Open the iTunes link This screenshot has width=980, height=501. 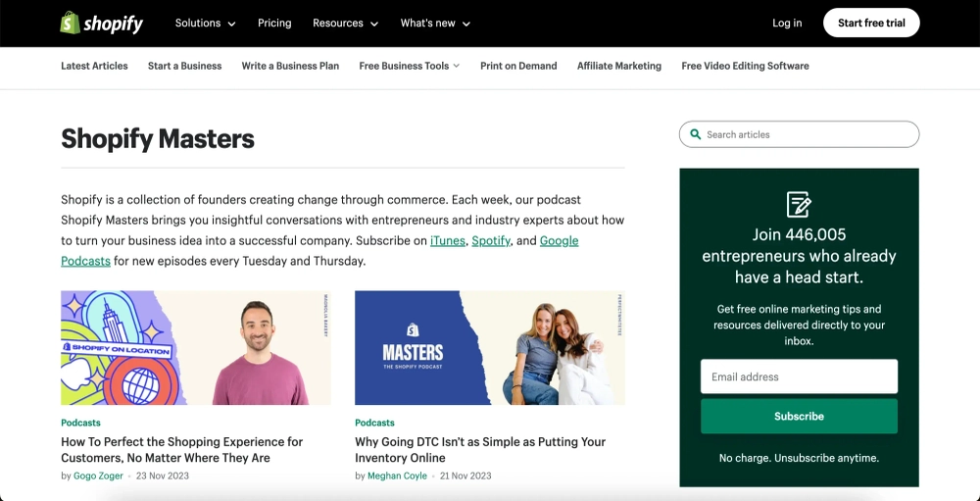click(448, 241)
